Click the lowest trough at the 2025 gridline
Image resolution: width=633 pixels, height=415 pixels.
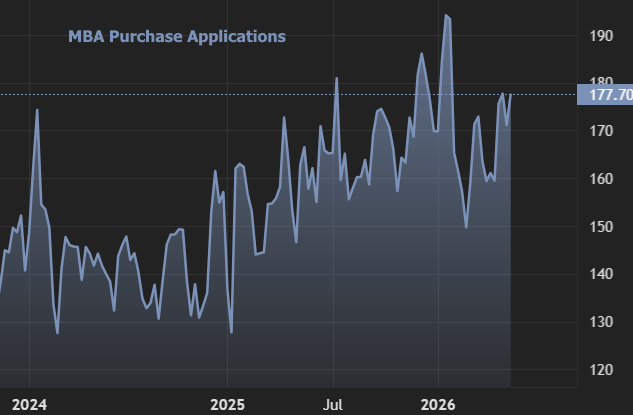click(231, 333)
